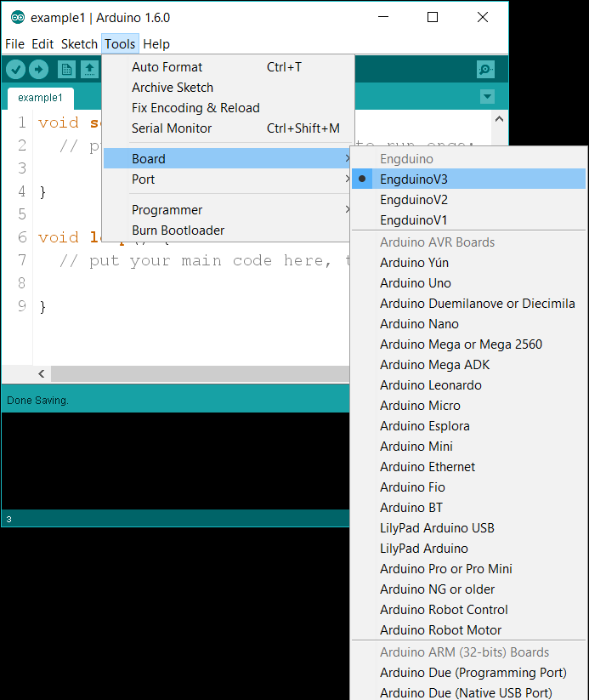589x700 pixels.
Task: Open Serial Monitor from Tools menu
Action: click(227, 128)
